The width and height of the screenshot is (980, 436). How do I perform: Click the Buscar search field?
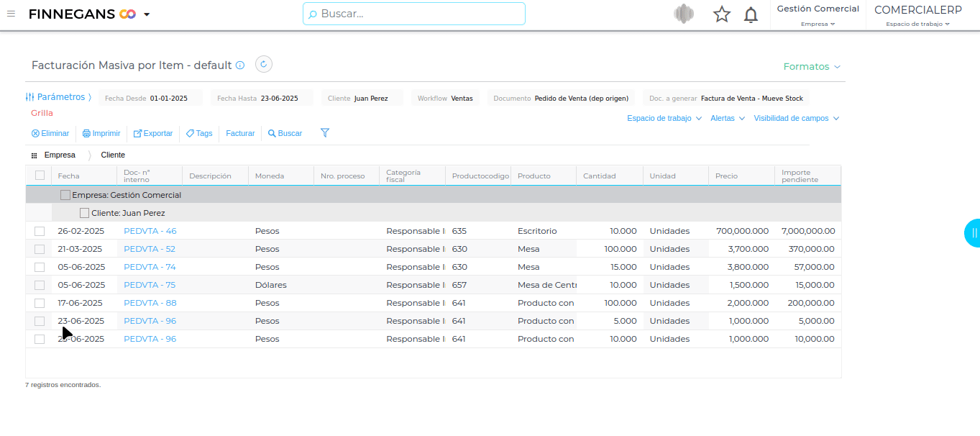click(x=414, y=14)
